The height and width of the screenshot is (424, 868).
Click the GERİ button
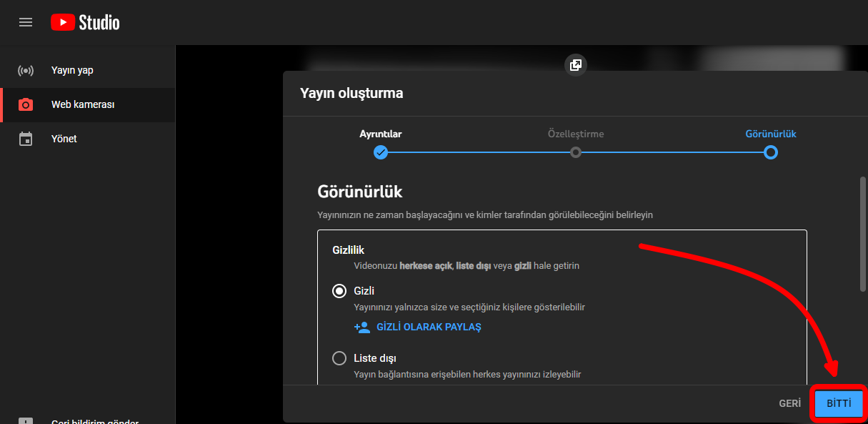coord(789,403)
